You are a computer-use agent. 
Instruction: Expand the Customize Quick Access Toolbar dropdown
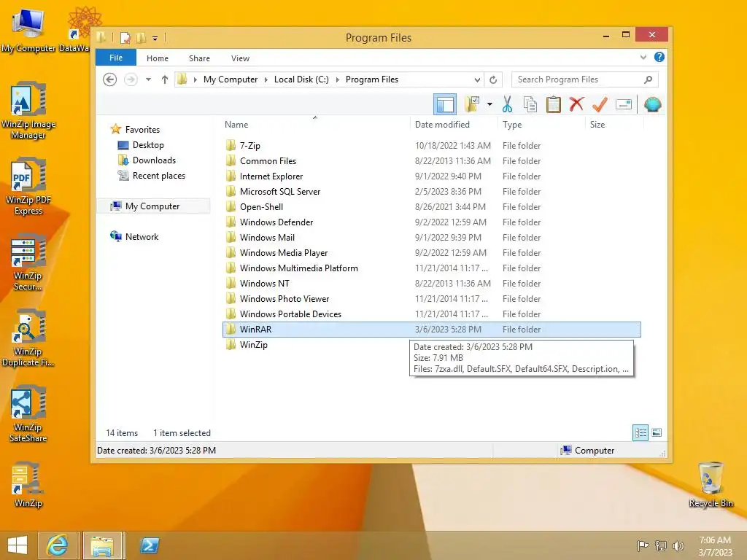point(155,38)
